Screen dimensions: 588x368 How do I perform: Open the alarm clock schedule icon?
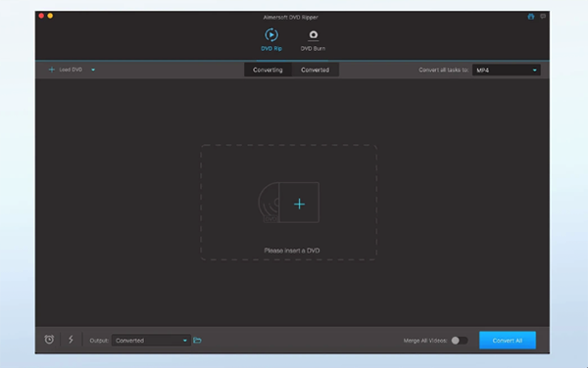point(49,340)
